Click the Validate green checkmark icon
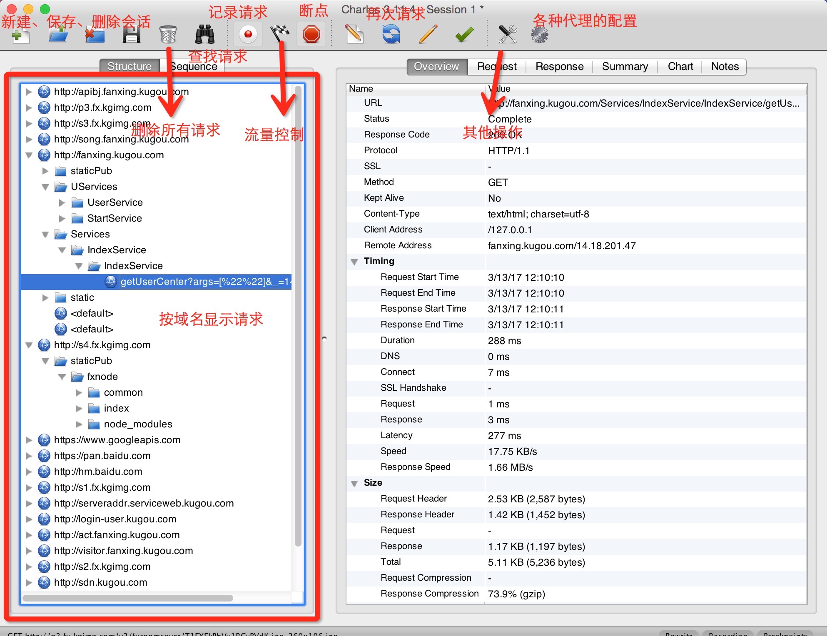 pos(464,35)
